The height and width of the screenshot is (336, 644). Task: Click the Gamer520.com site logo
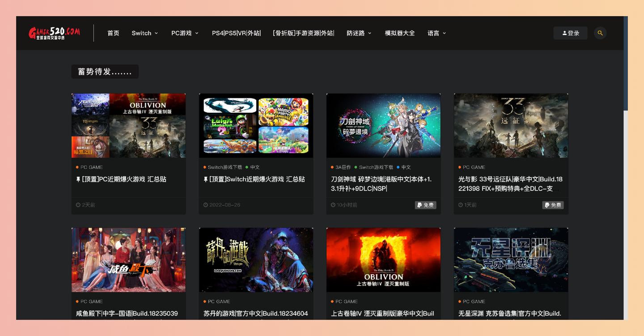[x=54, y=33]
